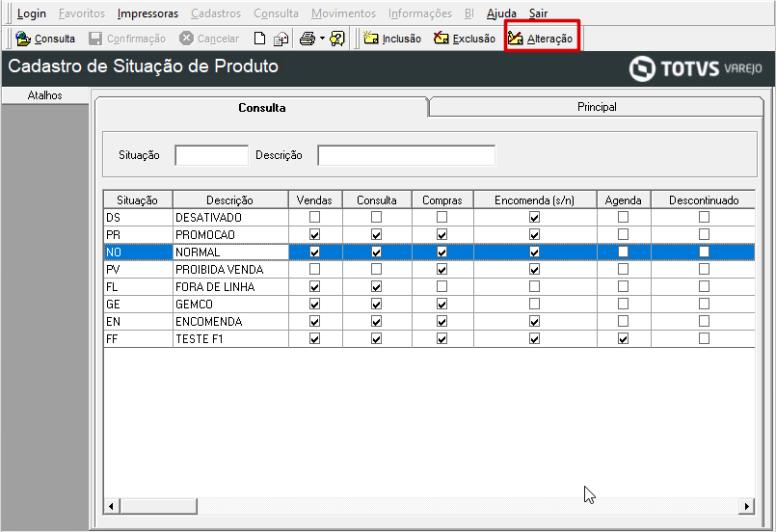Toggle Descontinuado checkbox for DESATIVADO
This screenshot has width=776, height=532.
tap(704, 217)
